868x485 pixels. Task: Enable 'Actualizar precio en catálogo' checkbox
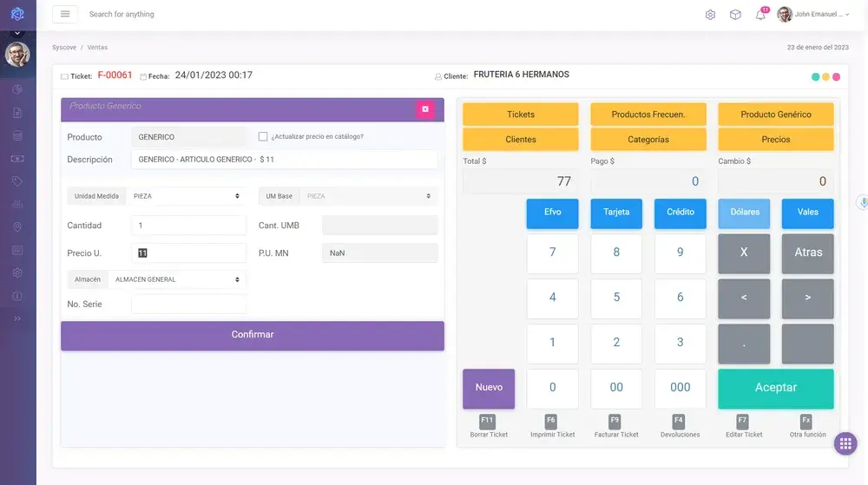pyautogui.click(x=263, y=136)
